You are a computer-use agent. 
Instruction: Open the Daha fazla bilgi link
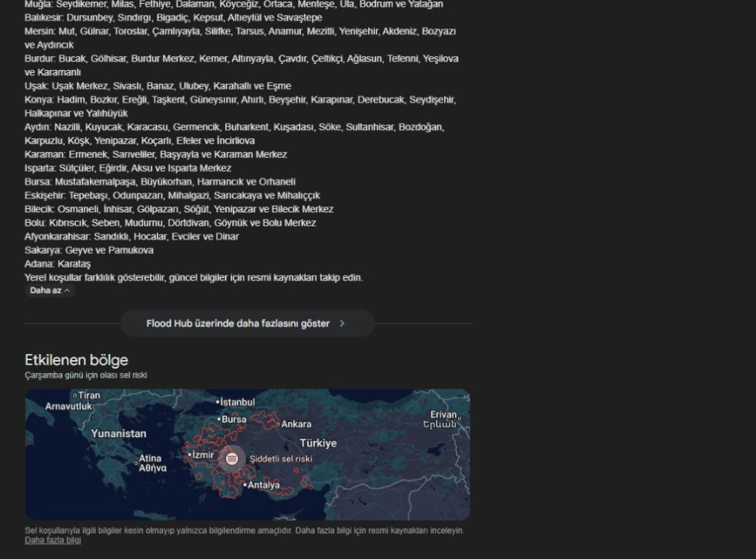pyautogui.click(x=52, y=541)
